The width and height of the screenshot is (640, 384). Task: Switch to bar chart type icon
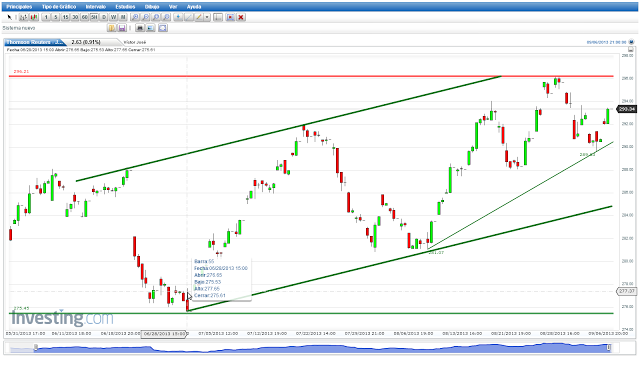[x=23, y=17]
